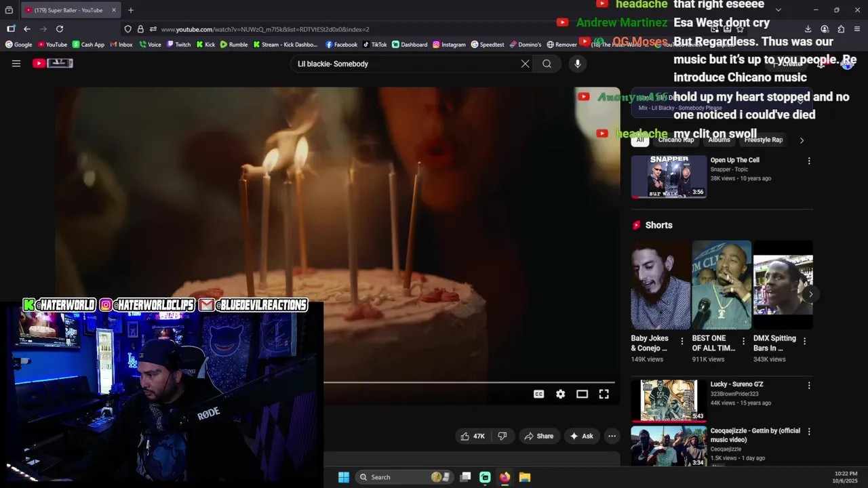Run search with the magnifier button
The width and height of the screenshot is (868, 488).
click(x=547, y=64)
